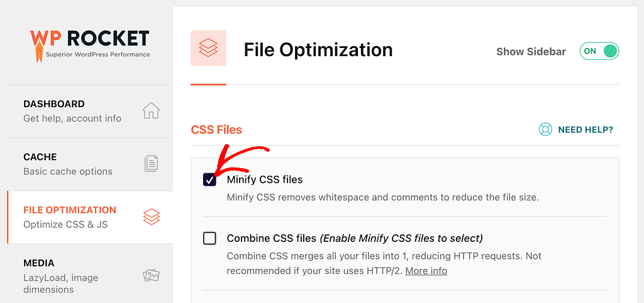Screen dimensions: 644x303
Task: Click the Dashboard house icon
Action: pos(151,111)
